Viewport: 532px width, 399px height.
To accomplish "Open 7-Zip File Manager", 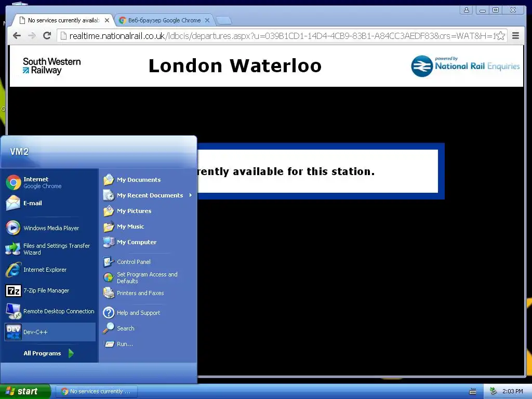I will click(49, 290).
